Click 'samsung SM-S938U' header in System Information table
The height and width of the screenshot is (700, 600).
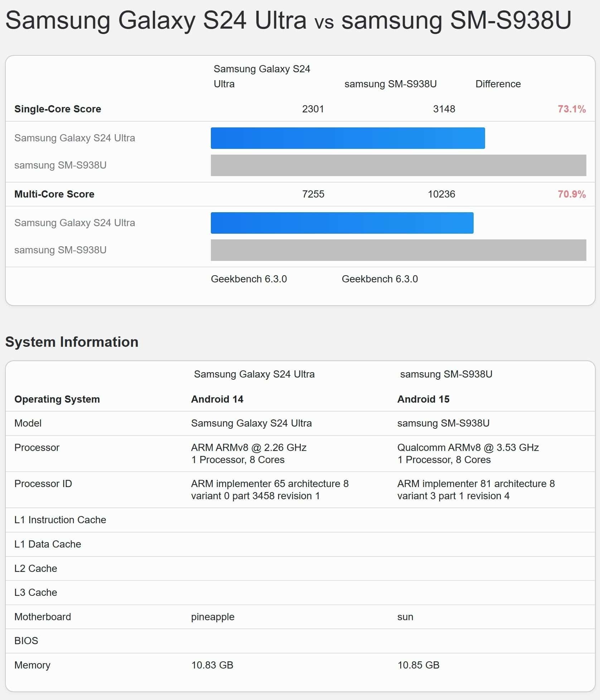[x=446, y=374]
